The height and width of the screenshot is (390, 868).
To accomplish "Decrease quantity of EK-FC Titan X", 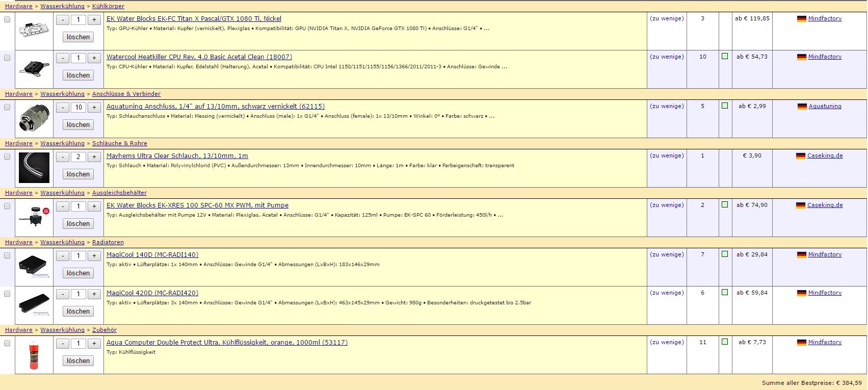I will 63,20.
